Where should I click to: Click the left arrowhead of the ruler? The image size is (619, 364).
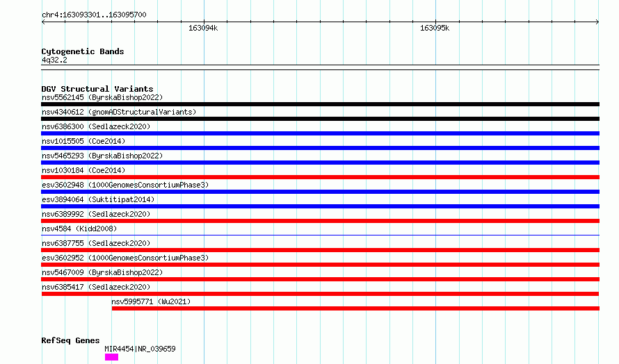[x=43, y=22]
